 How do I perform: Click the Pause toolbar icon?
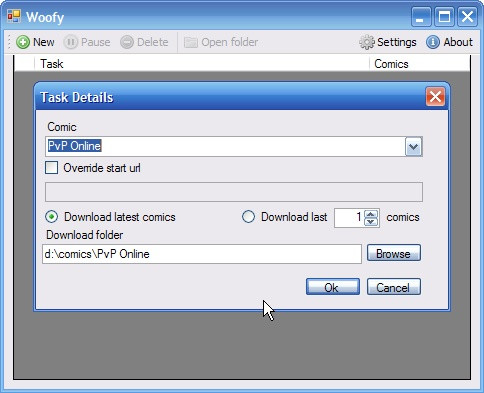70,42
